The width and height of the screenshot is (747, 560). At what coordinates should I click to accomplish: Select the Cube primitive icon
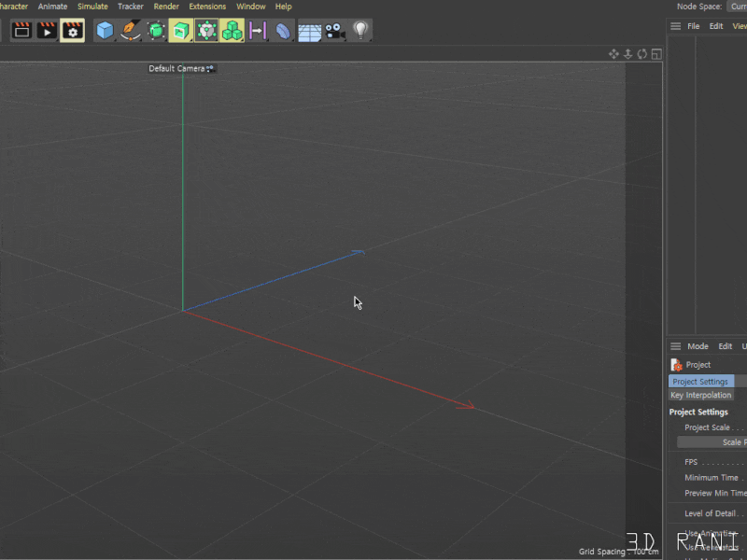tap(106, 30)
